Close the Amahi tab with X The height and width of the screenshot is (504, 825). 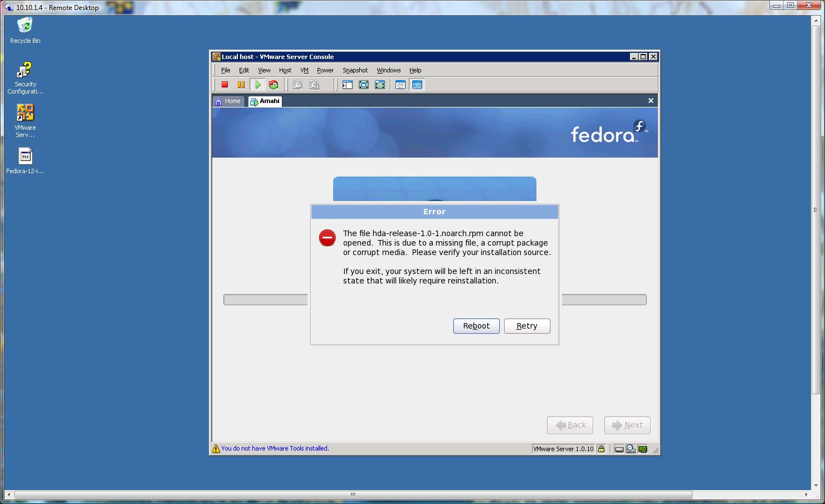click(651, 101)
